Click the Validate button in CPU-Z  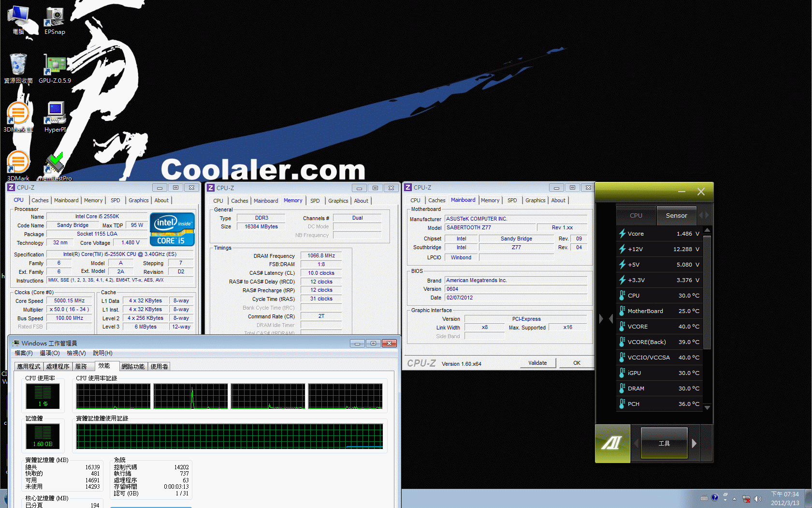(537, 363)
